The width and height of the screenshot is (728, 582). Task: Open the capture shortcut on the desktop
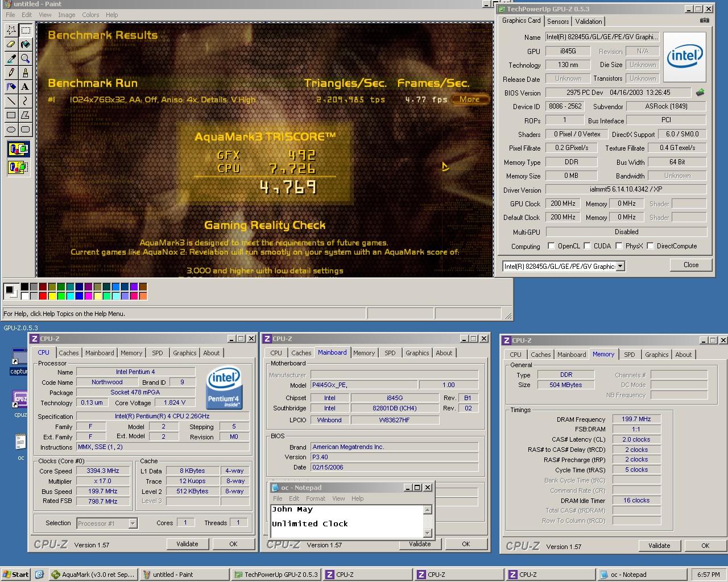18,362
